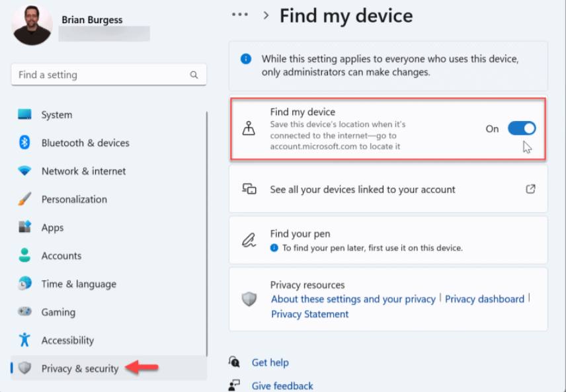Toggle Find my device off
566x392 pixels.
pos(522,128)
